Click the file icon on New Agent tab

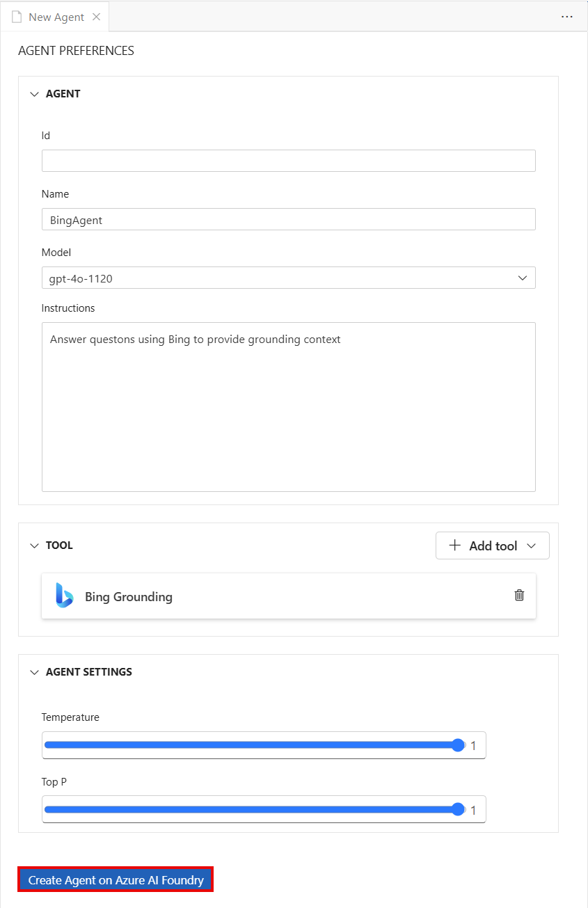(17, 17)
